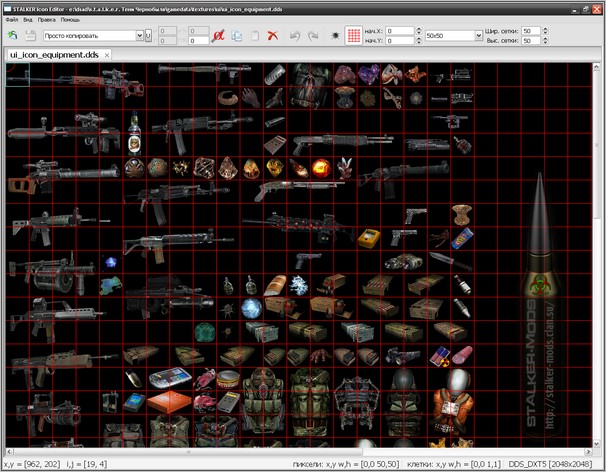The width and height of the screenshot is (606, 472).
Task: Increase Шир. сетки with stepper arrow
Action: [x=545, y=29]
